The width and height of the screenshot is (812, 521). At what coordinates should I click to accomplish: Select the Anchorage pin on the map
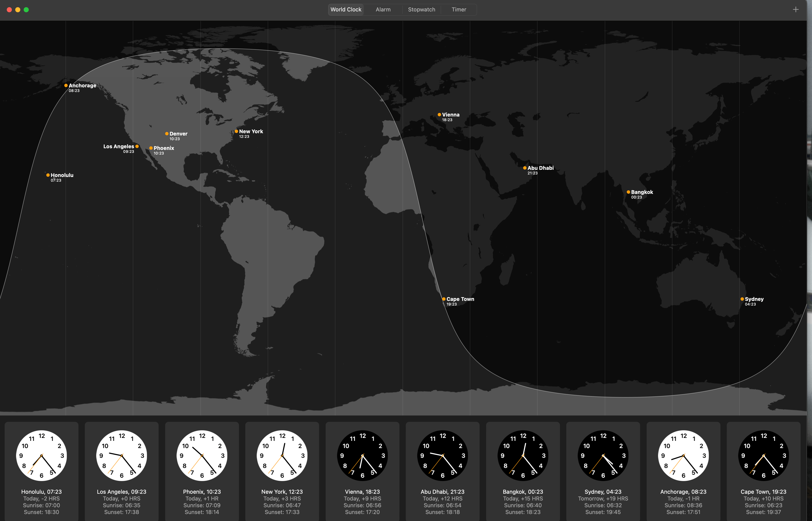click(x=66, y=85)
